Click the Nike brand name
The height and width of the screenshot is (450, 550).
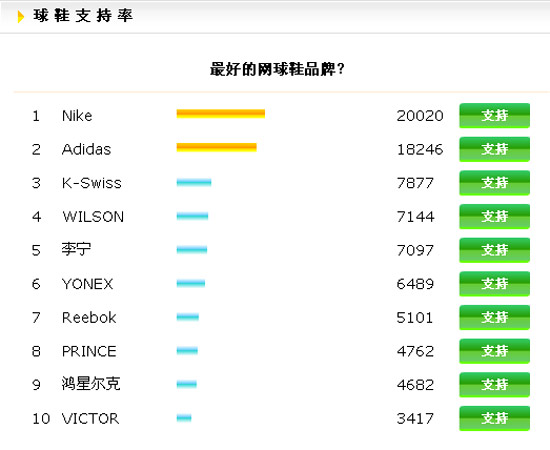(77, 116)
